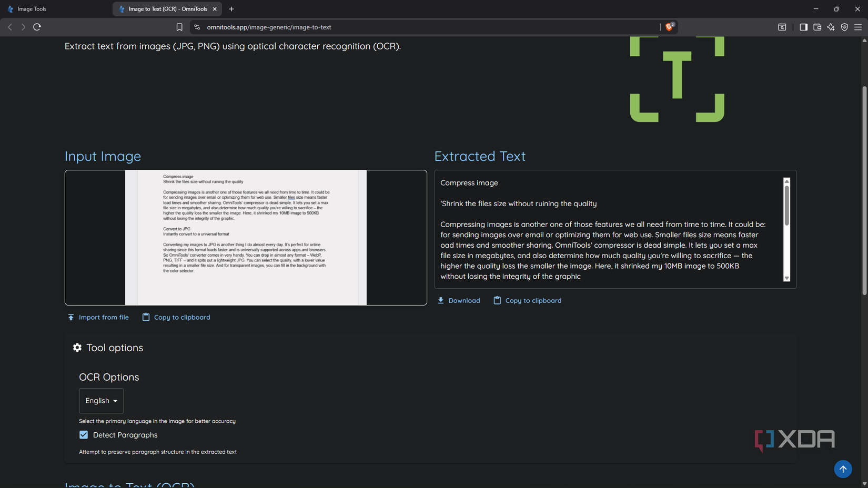The height and width of the screenshot is (488, 868).
Task: Close the Image to Text (OCR) tab
Action: point(215,9)
